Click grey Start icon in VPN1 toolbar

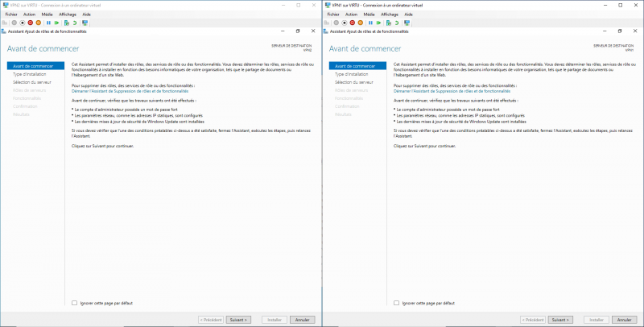tap(336, 23)
